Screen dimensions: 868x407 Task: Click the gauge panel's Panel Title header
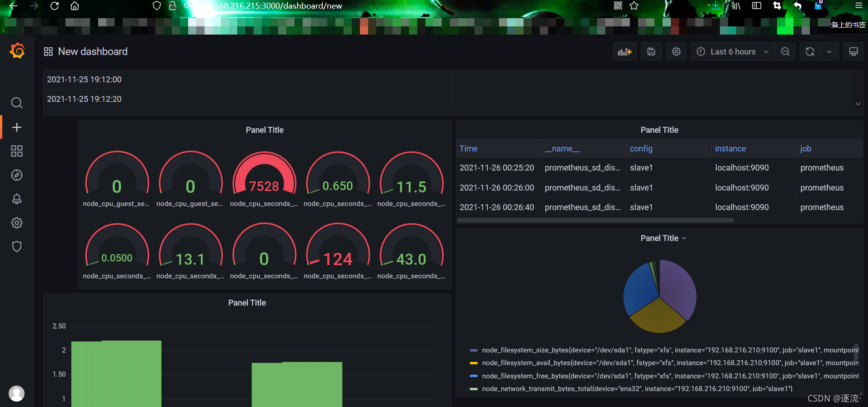click(x=264, y=130)
